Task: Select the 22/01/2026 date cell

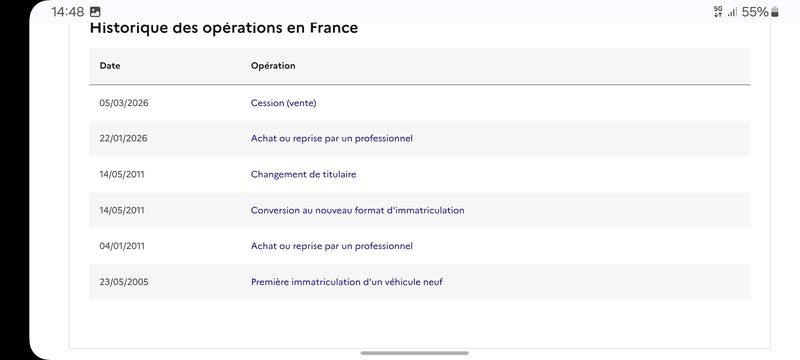Action: click(123, 139)
